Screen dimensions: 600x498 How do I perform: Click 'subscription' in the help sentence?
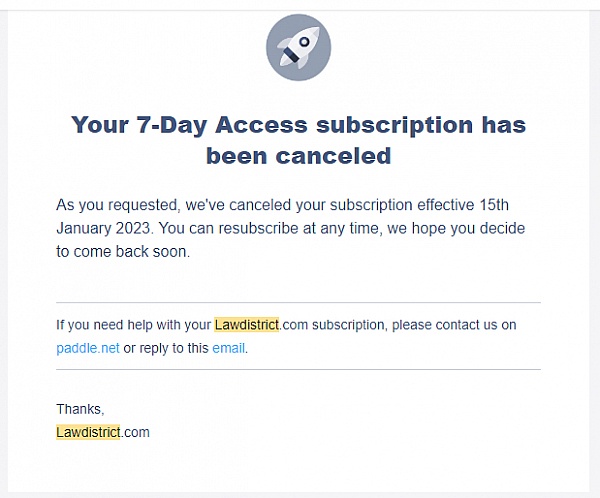point(346,325)
